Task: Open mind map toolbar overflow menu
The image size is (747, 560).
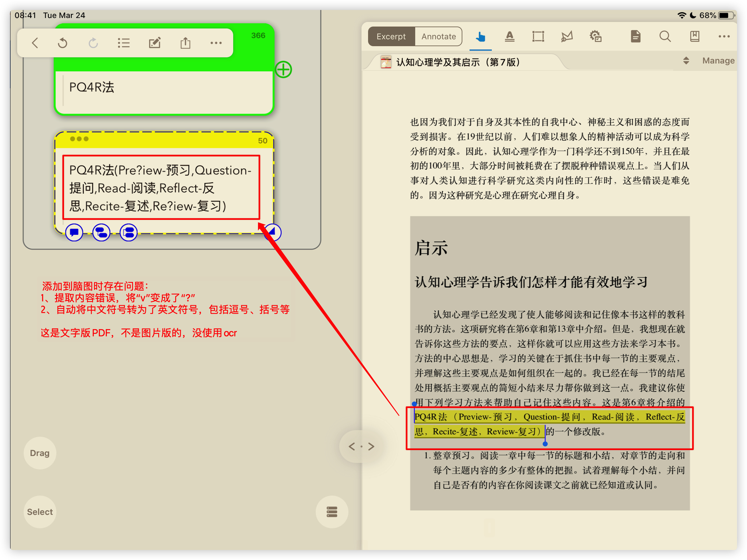Action: pyautogui.click(x=216, y=42)
